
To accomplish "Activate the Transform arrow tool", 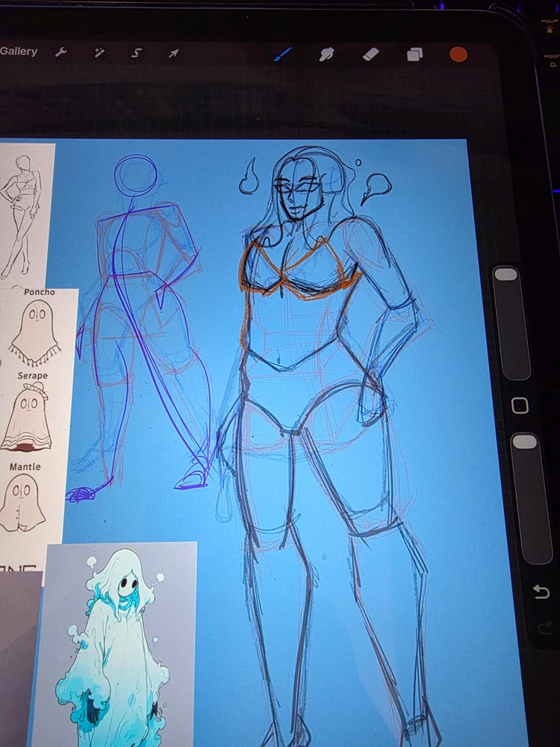I will [173, 53].
